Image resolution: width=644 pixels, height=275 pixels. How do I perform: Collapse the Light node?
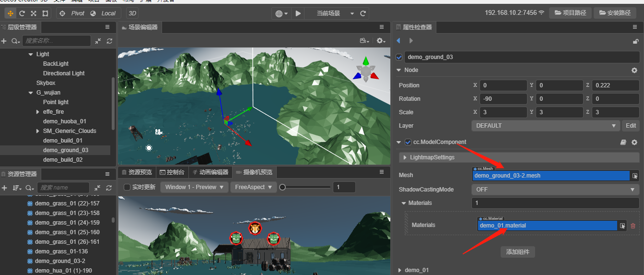click(31, 54)
